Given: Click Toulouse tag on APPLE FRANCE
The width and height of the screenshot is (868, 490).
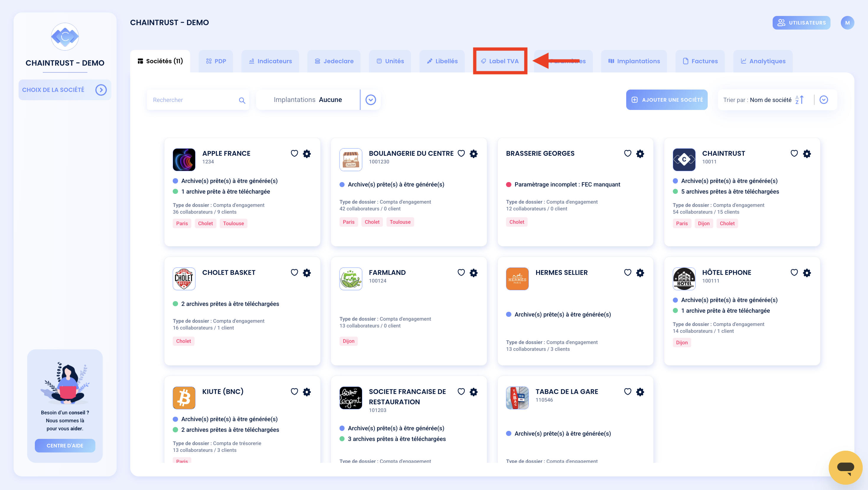Looking at the screenshot, I should pyautogui.click(x=233, y=223).
